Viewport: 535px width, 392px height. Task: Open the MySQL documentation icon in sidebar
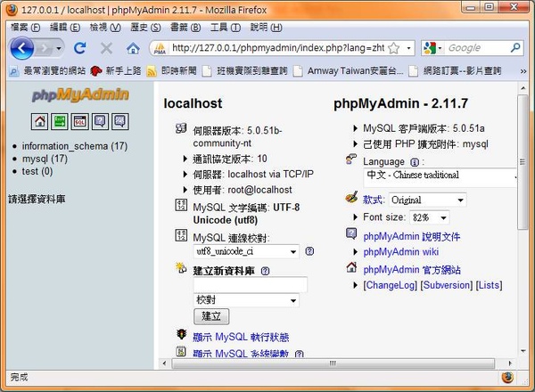point(120,121)
